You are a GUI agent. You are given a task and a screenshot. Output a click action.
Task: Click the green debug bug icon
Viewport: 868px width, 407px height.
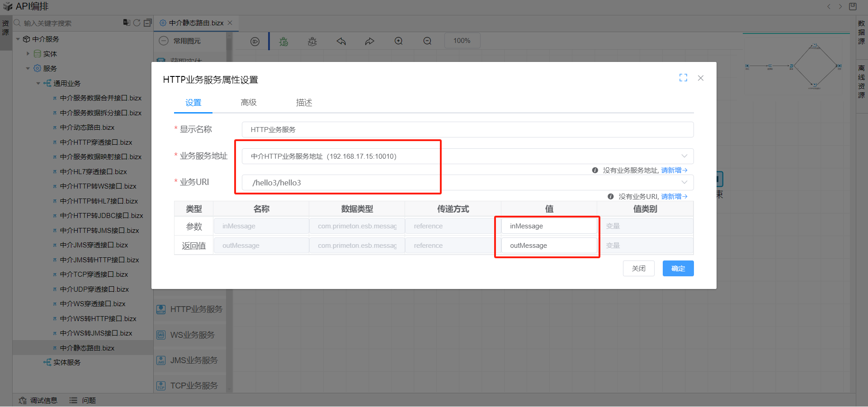(x=283, y=42)
